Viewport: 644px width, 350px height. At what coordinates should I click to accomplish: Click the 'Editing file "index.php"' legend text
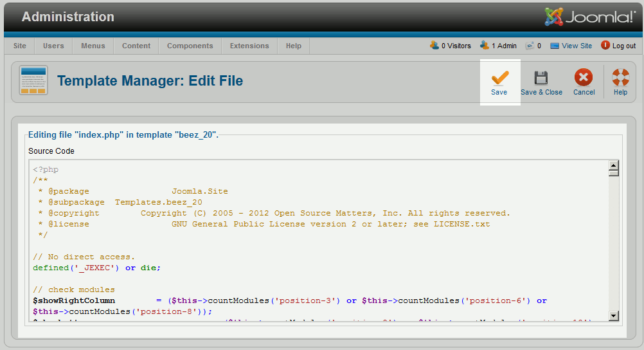click(123, 135)
